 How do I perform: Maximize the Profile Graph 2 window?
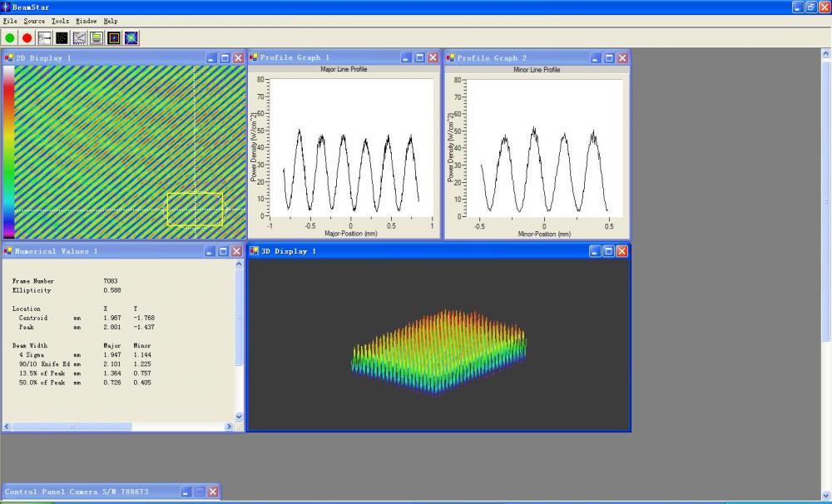coord(609,58)
